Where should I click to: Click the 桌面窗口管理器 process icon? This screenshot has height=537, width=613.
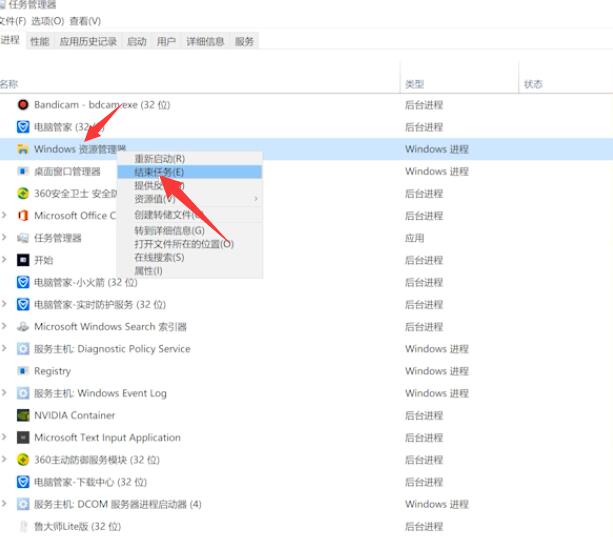[x=23, y=171]
